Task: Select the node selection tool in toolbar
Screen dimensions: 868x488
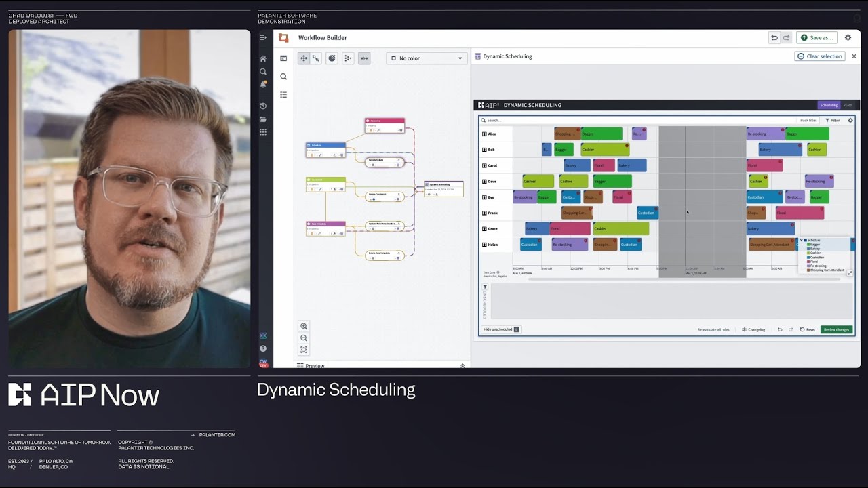Action: coord(315,58)
